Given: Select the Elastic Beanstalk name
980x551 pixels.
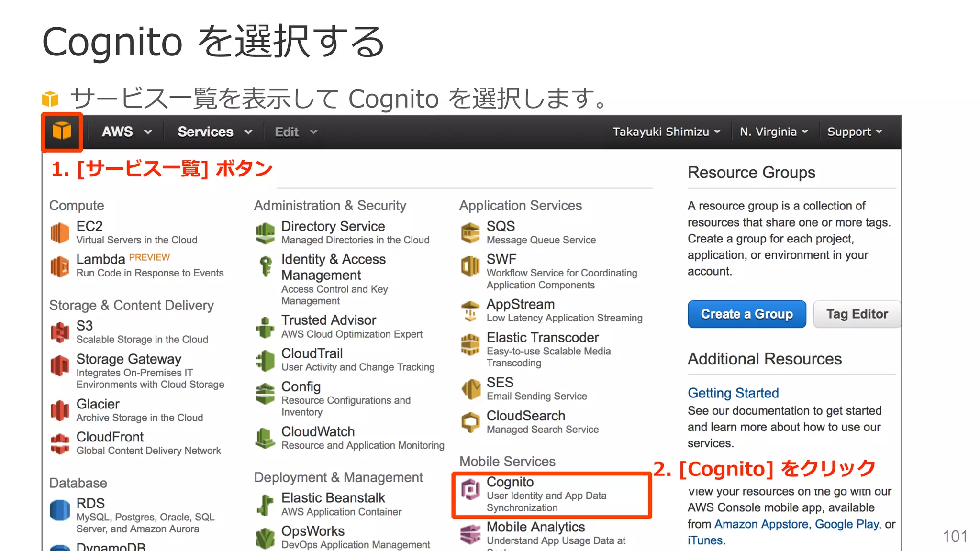Looking at the screenshot, I should [333, 498].
